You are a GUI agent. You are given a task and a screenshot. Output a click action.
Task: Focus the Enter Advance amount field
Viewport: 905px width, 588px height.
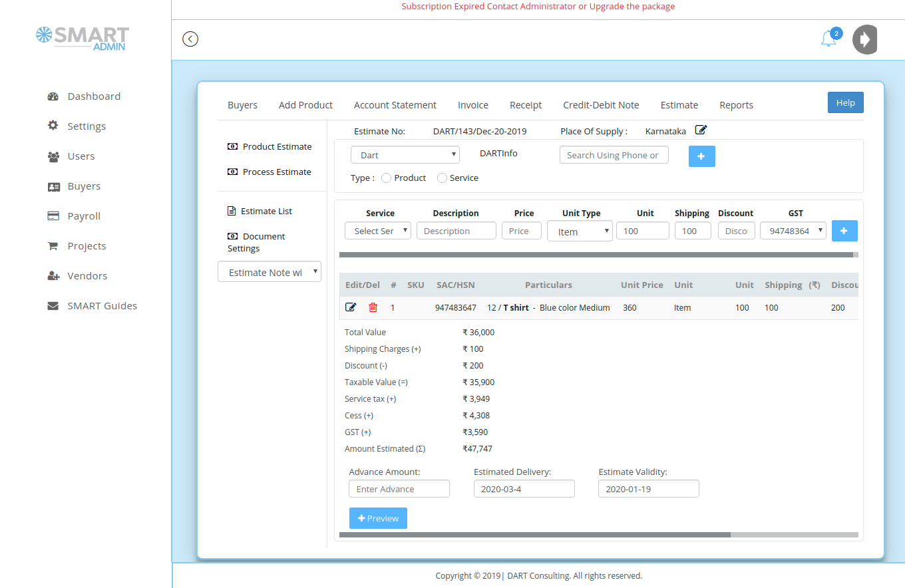[x=399, y=489]
